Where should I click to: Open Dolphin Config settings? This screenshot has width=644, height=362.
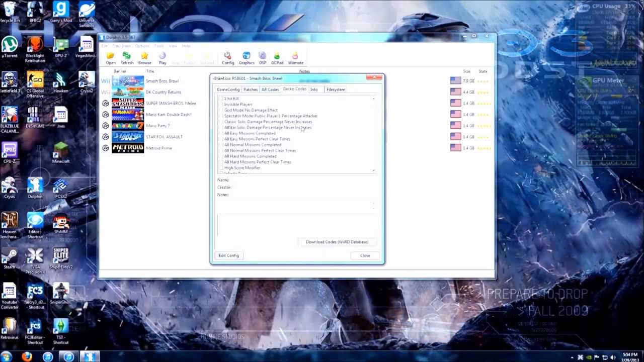click(228, 58)
